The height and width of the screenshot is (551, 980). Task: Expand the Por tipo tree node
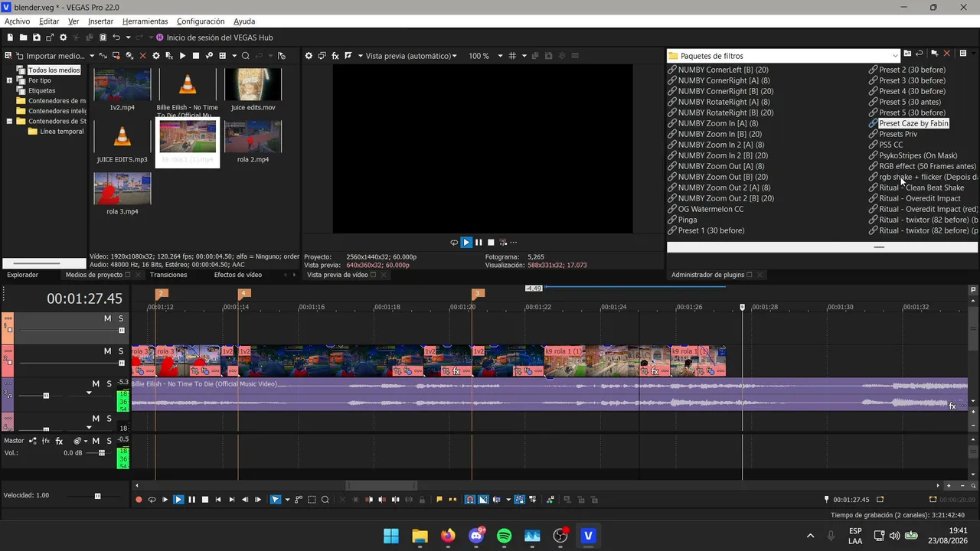(9, 80)
